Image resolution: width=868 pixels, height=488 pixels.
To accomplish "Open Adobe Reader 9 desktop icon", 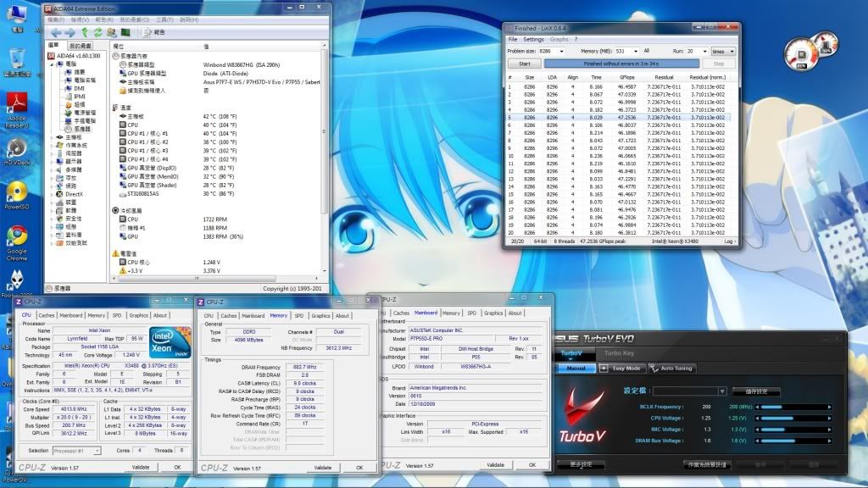I will [x=17, y=110].
